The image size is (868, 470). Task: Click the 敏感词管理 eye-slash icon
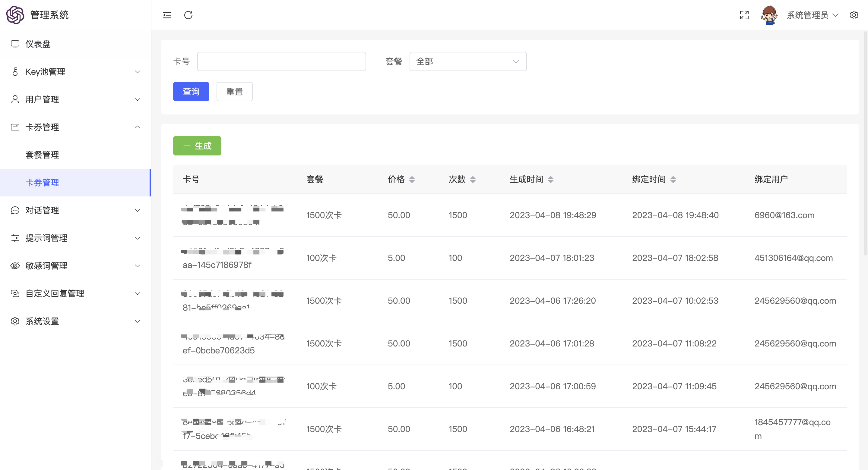[x=15, y=266]
